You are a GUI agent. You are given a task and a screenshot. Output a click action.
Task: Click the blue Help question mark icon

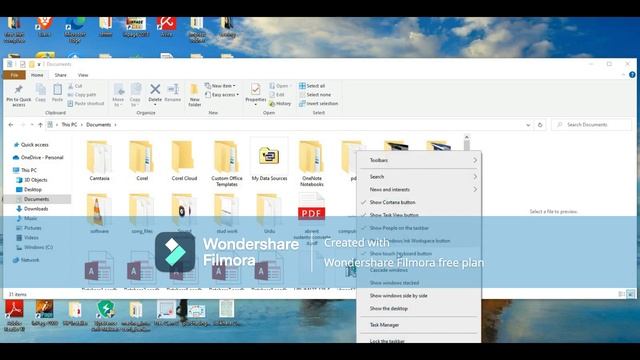click(x=632, y=75)
